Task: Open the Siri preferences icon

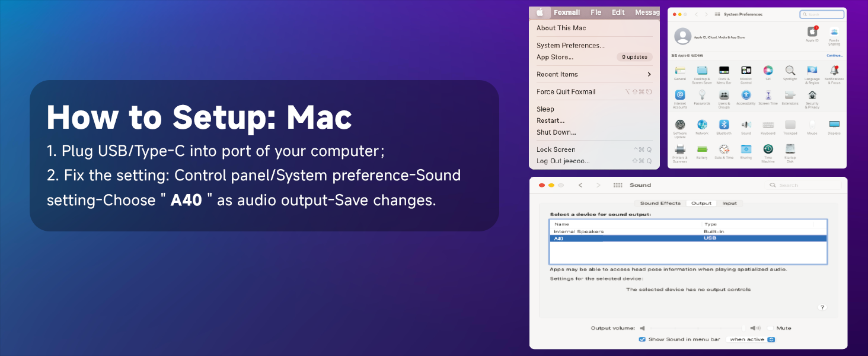Action: (768, 71)
